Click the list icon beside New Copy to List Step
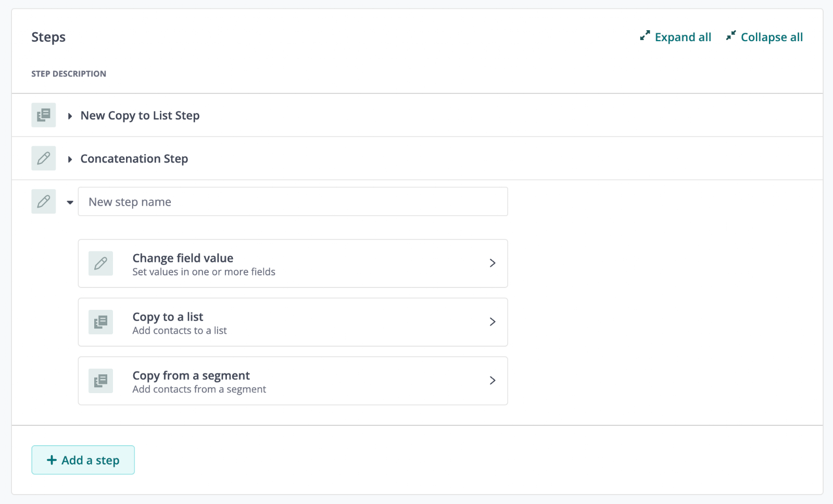Viewport: 833px width, 504px height. (x=44, y=115)
